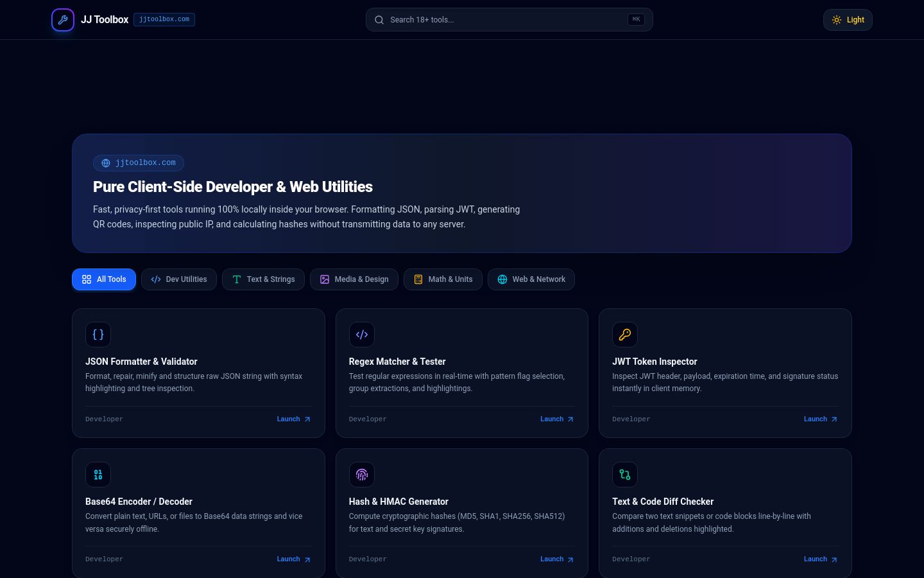The image size is (924, 578).
Task: Click the image icon in Media & Design
Action: click(x=325, y=279)
